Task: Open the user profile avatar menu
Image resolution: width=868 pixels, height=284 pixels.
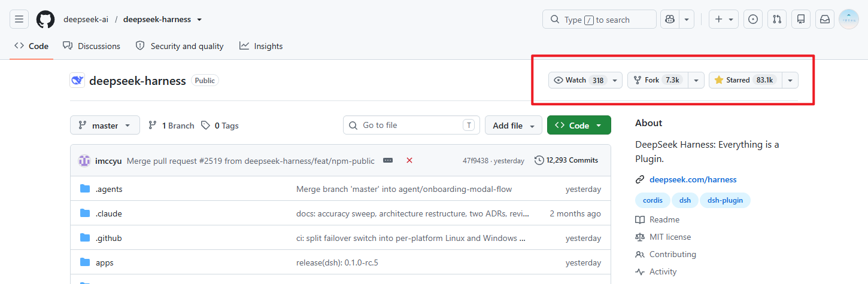Action: click(849, 19)
